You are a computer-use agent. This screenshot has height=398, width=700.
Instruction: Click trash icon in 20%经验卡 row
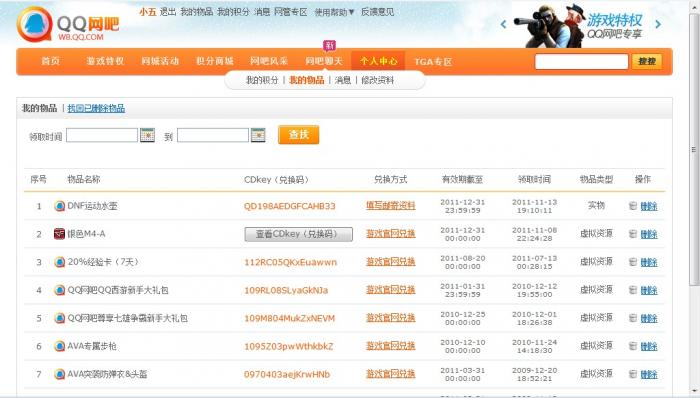(x=633, y=262)
